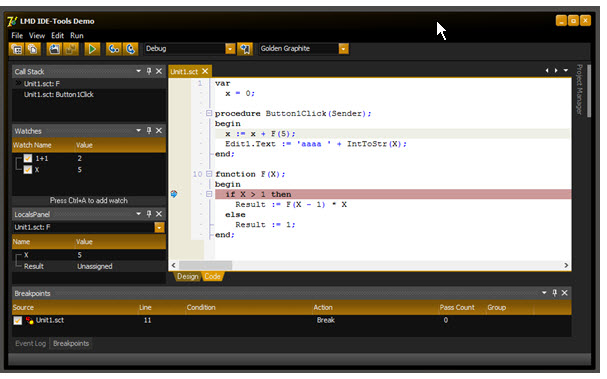Image resolution: width=607 pixels, height=379 pixels.
Task: Open the Debug configuration dropdown
Action: coord(230,49)
